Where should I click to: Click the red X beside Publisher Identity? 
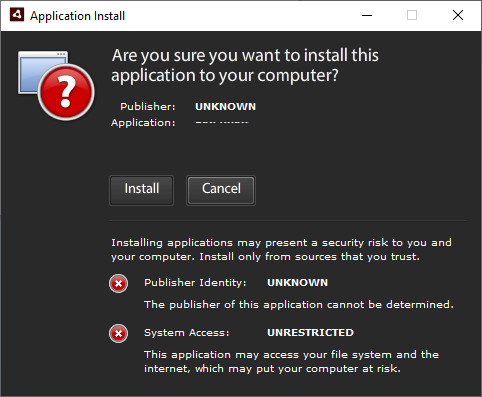click(118, 284)
